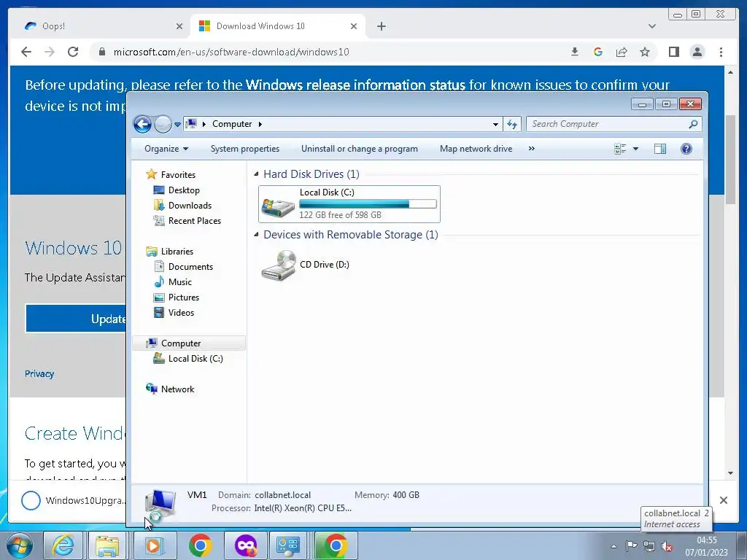Share this page icon in Chrome
The image size is (747, 560).
coord(622,52)
